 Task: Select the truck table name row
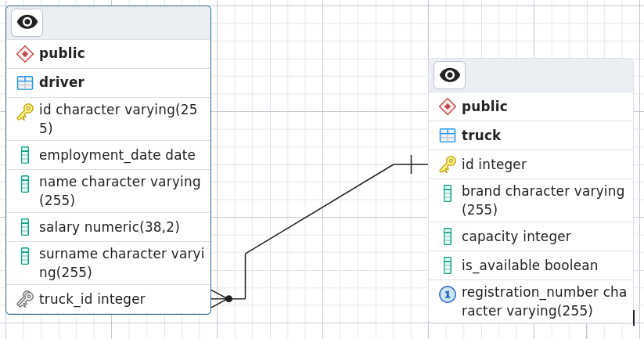point(531,135)
